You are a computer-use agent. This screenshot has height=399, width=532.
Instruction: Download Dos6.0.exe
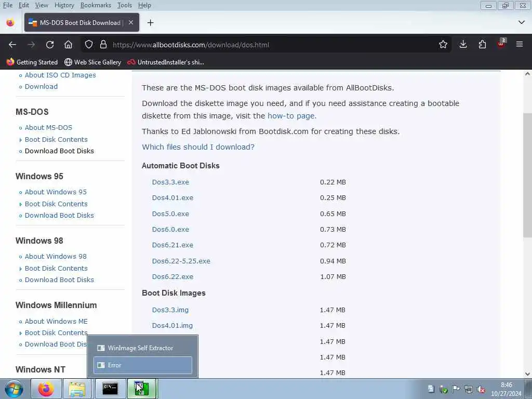[170, 230]
